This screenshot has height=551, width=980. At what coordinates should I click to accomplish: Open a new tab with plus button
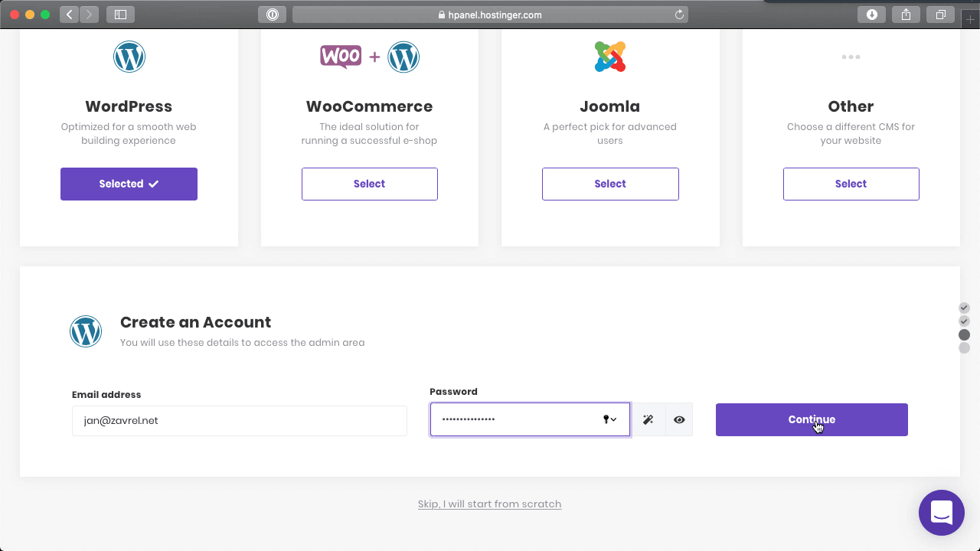tap(971, 18)
